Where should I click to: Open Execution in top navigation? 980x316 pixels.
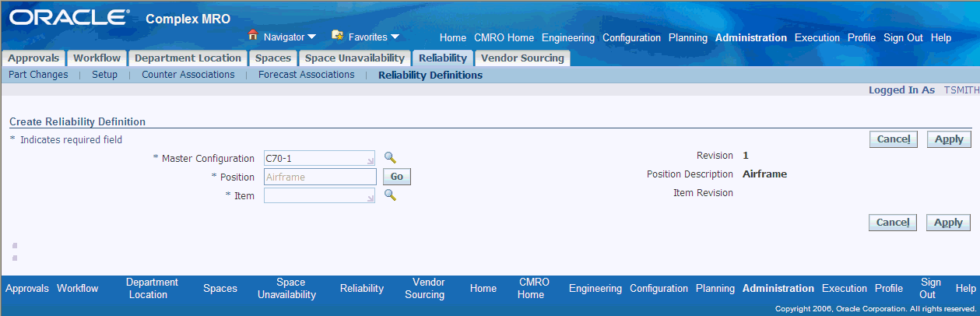(817, 37)
